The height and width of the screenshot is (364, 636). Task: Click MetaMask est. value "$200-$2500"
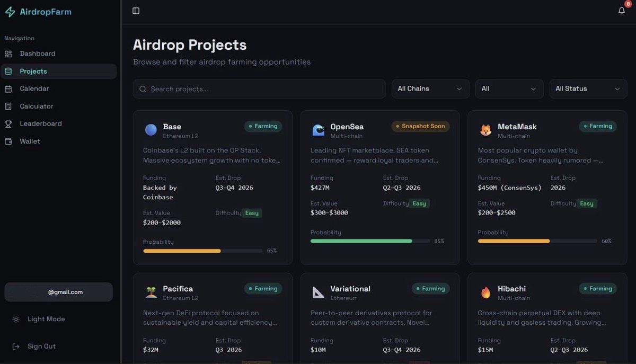click(x=497, y=213)
